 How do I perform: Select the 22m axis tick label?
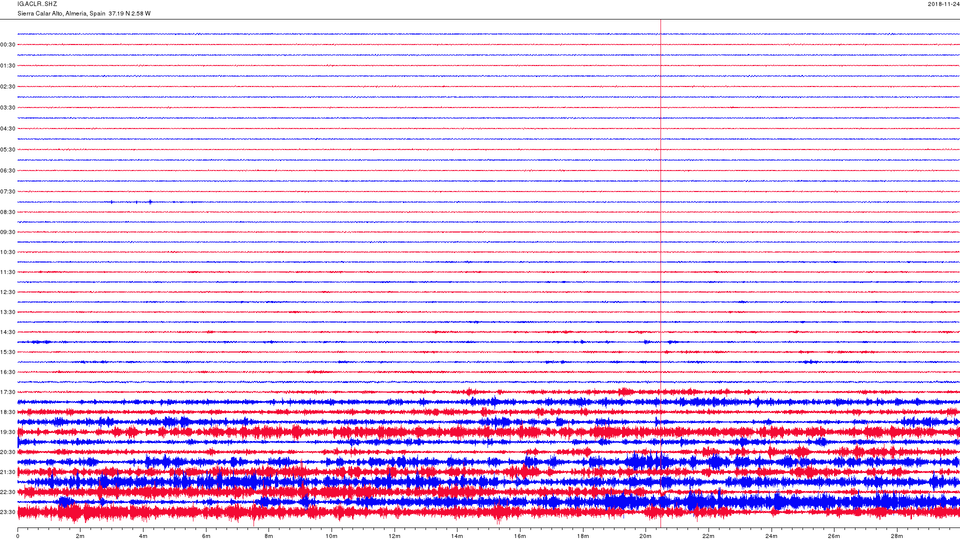pyautogui.click(x=708, y=536)
